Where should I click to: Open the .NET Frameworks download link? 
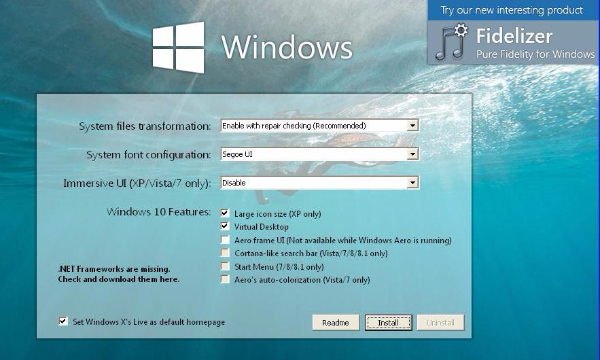[119, 274]
